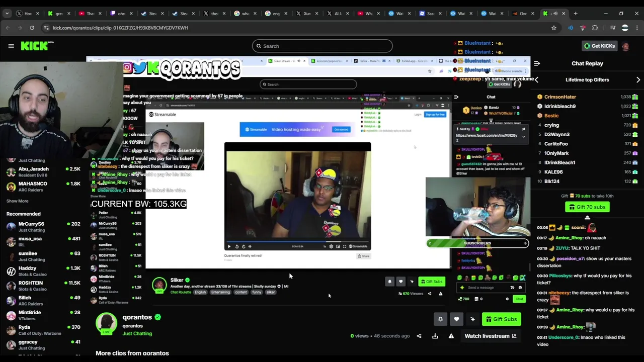Select D3Waynn3 in top gifters list
The image size is (644, 362).
point(557,134)
